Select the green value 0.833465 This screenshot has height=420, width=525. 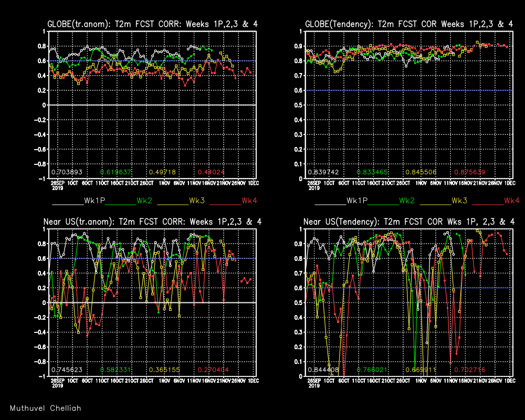point(372,172)
